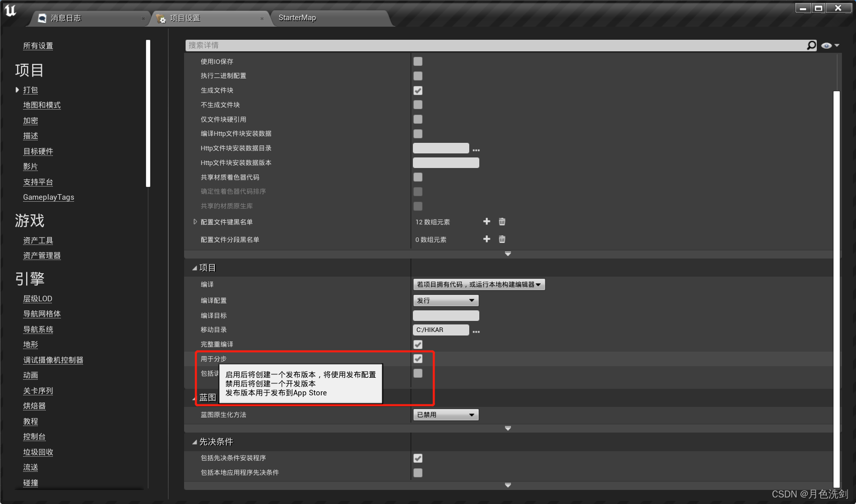The height and width of the screenshot is (504, 856).
Task: Open 垃圾回收 engine settings
Action: coord(38,452)
